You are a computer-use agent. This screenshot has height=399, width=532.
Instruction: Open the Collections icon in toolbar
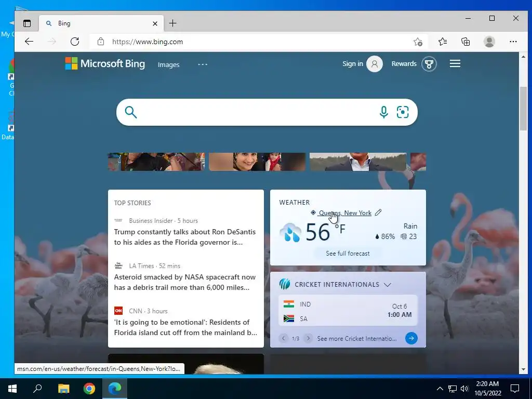[465, 42]
